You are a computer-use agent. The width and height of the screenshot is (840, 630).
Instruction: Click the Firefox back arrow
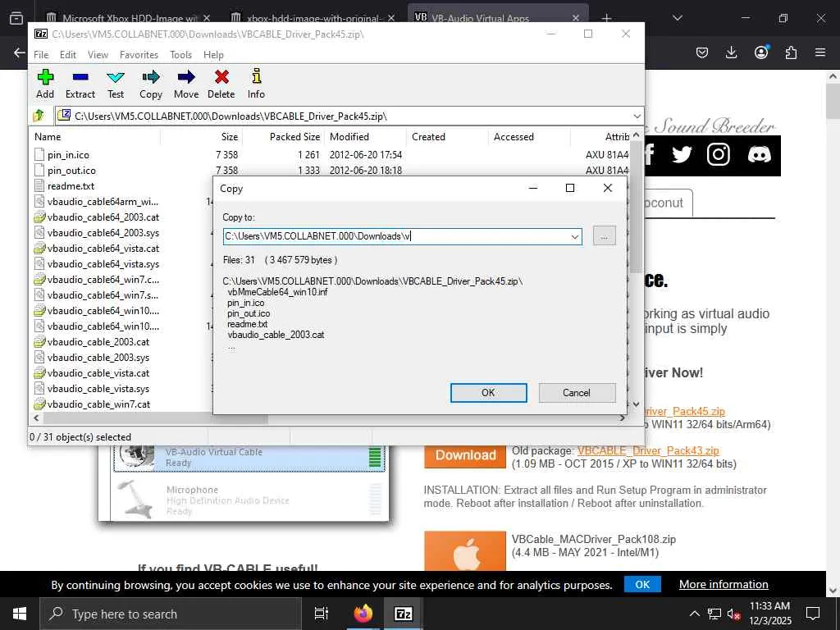point(20,52)
